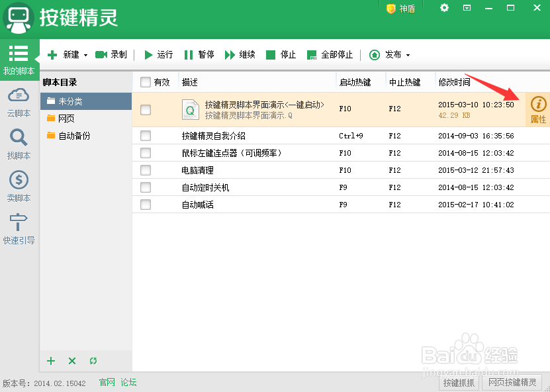Check the 鼠标左键连点器 script checkbox
This screenshot has width=550, height=392.
[x=146, y=153]
